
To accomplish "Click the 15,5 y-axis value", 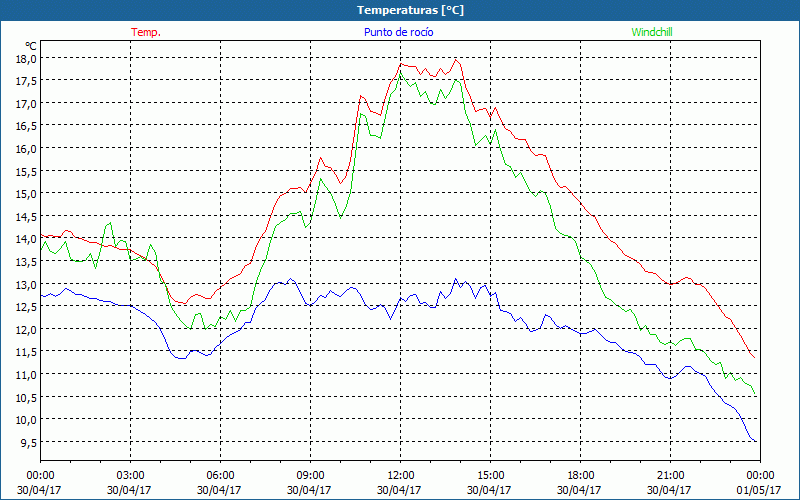I will point(26,171).
